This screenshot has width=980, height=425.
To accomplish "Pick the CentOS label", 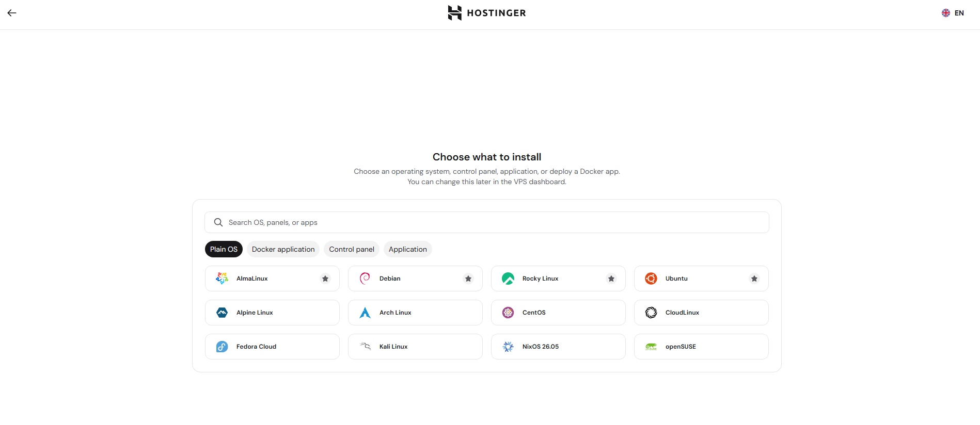I will coord(534,313).
